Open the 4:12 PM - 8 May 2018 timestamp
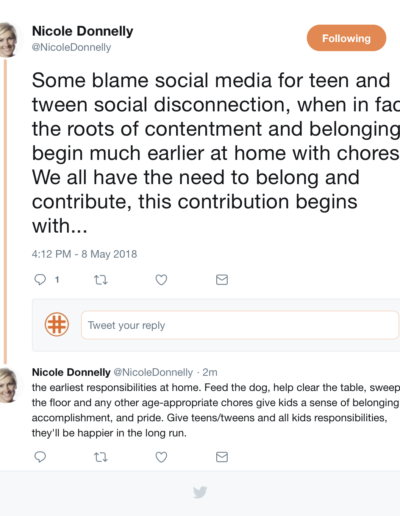 coord(84,254)
